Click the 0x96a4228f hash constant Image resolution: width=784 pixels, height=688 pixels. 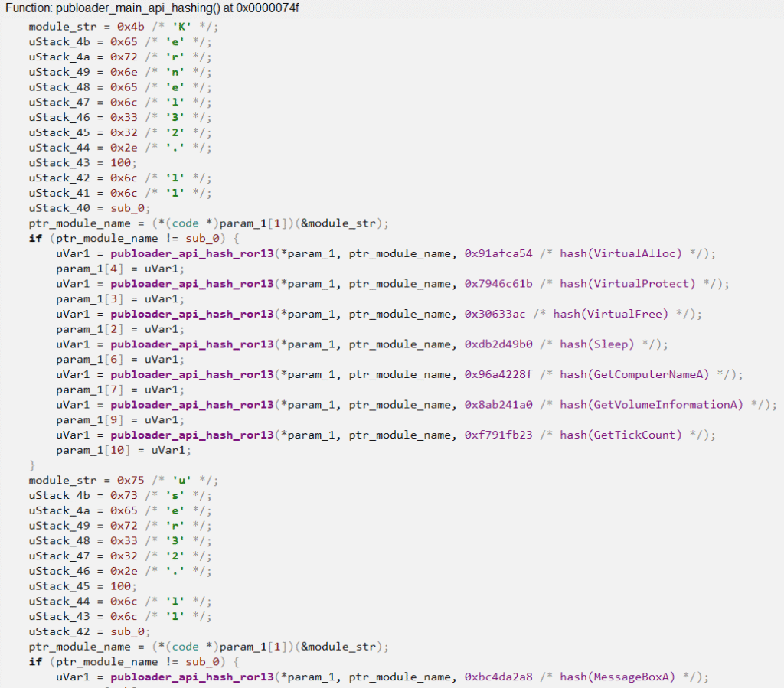tap(498, 374)
